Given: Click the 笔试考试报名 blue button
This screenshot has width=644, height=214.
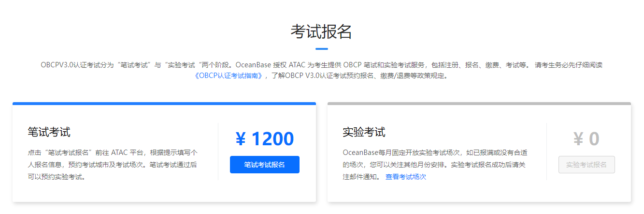Looking at the screenshot, I should (265, 165).
